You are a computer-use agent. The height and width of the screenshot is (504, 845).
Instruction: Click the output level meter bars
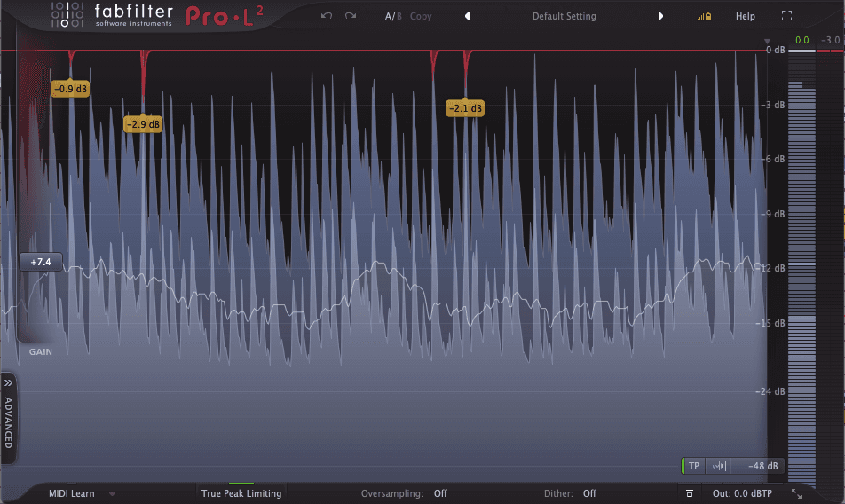802,269
